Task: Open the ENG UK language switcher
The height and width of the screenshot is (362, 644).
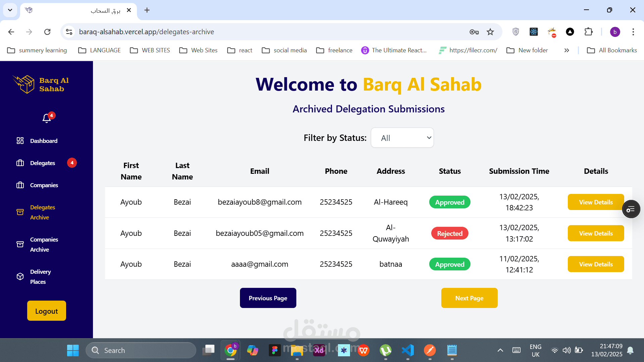Action: click(x=536, y=350)
